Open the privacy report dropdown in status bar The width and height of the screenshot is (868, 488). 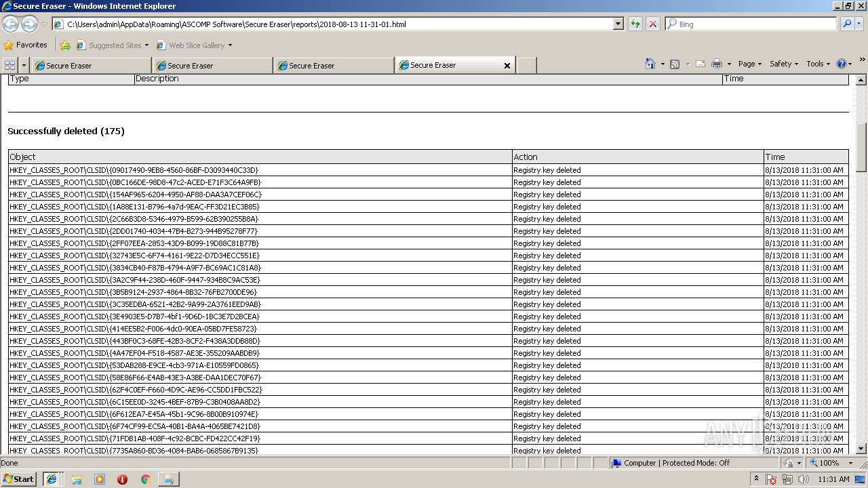point(799,463)
